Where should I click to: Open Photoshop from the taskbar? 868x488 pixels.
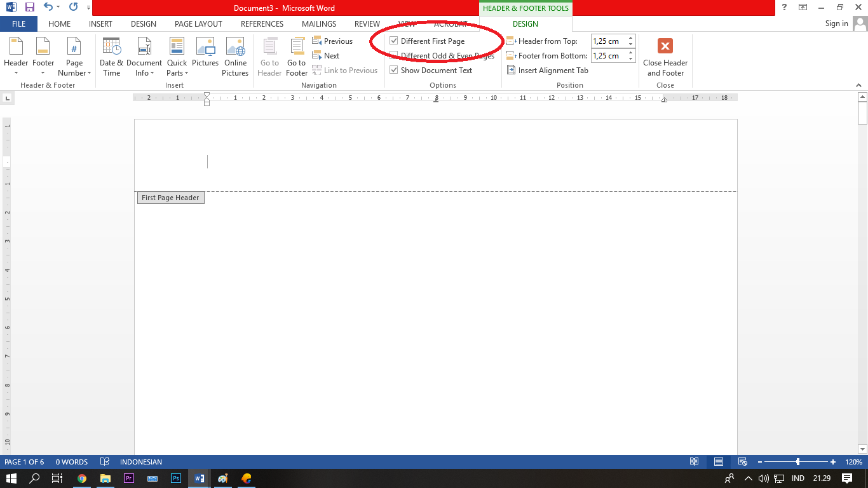(176, 478)
